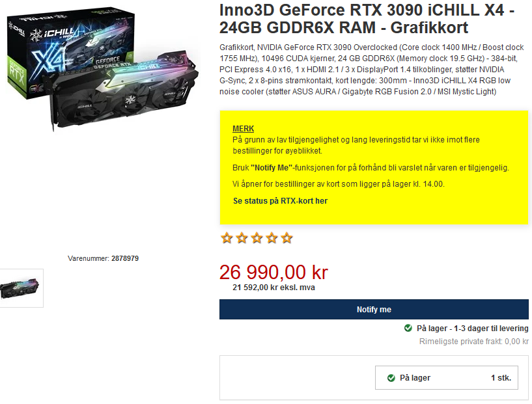532x404 pixels.
Task: Click green checkmark beside delivery time text
Action: click(408, 328)
